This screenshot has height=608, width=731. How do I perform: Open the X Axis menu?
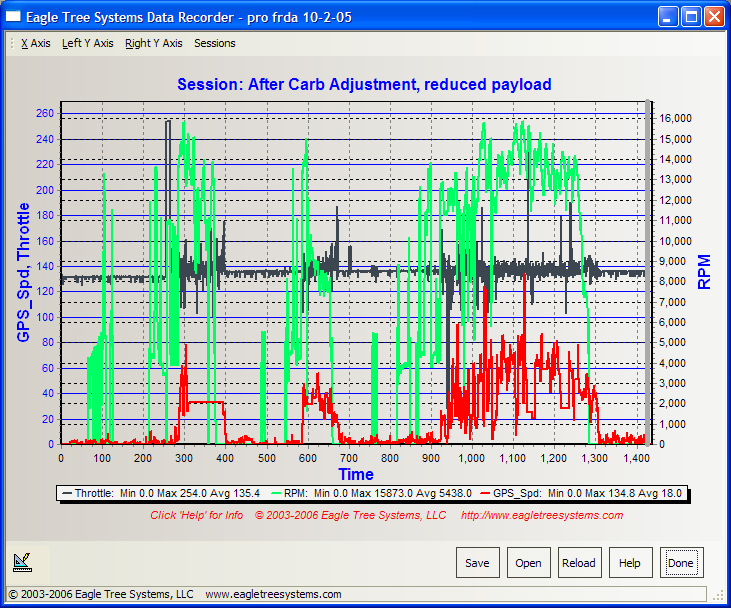(x=36, y=43)
